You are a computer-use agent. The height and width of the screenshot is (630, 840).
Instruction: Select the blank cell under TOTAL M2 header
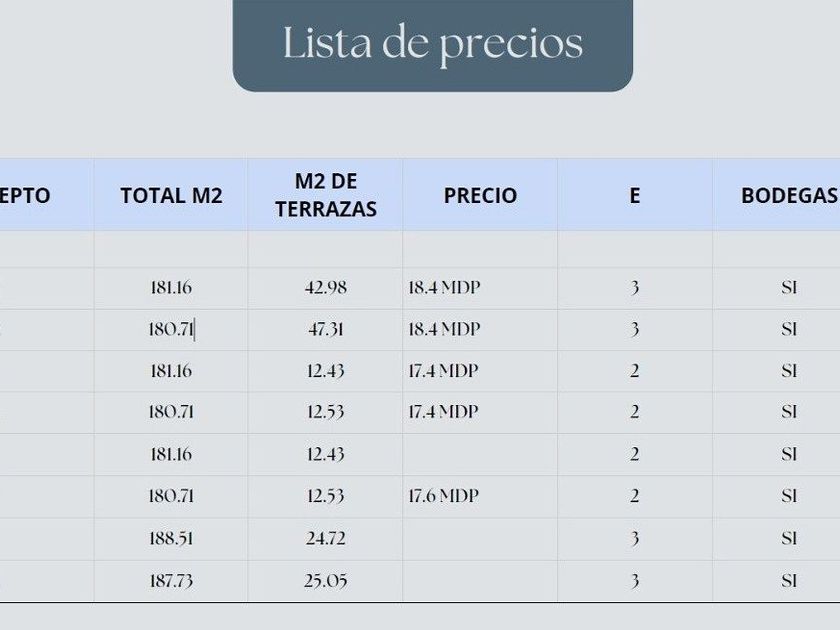[x=171, y=249]
